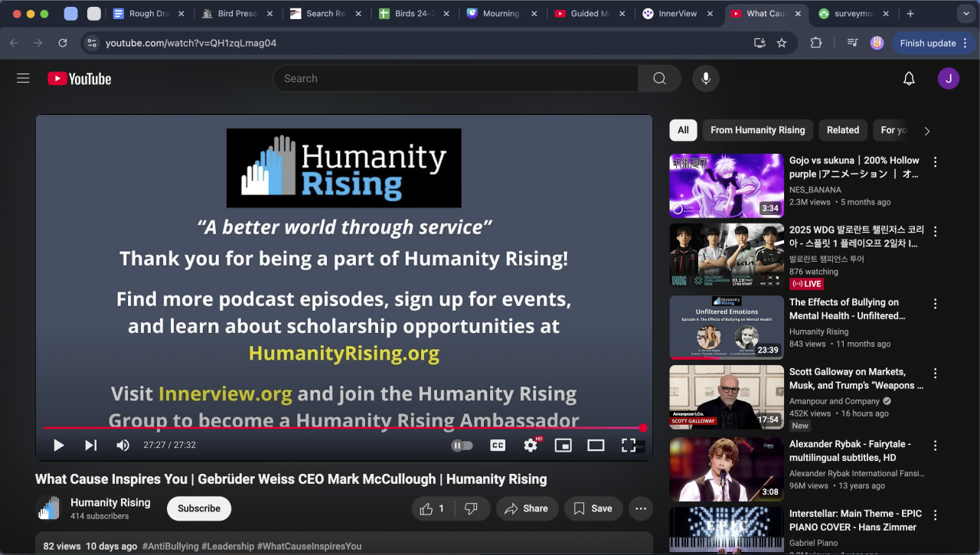Open Chrome media controls icon
980x555 pixels.
tap(852, 43)
